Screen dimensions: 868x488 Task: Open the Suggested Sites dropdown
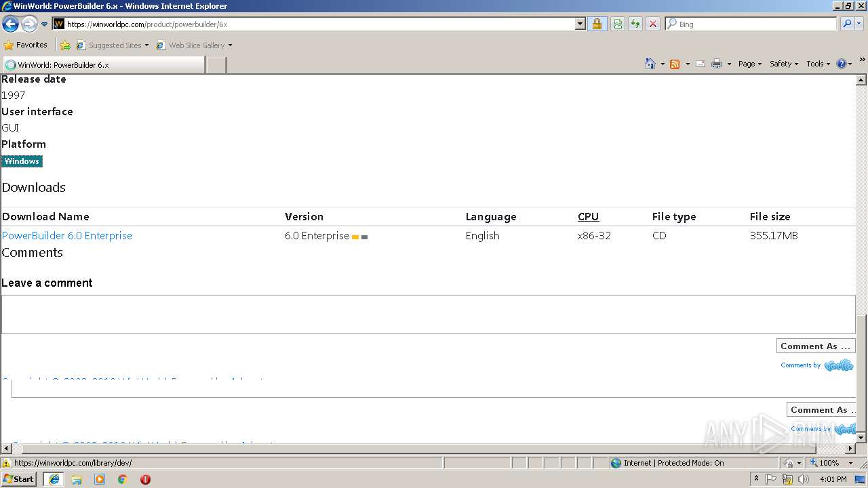(x=113, y=45)
